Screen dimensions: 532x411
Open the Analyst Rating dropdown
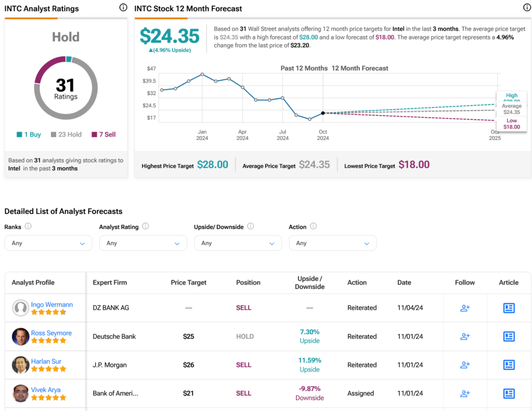[x=143, y=243]
